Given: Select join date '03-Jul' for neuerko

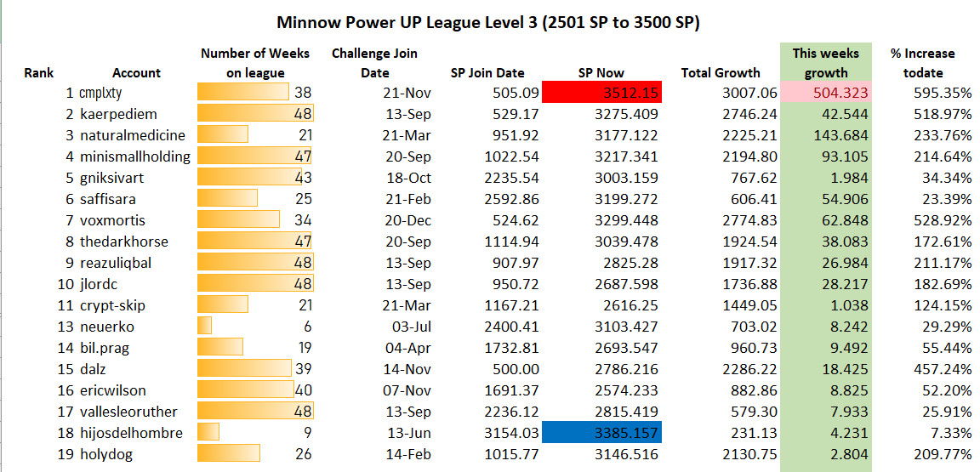Looking at the screenshot, I should [411, 327].
